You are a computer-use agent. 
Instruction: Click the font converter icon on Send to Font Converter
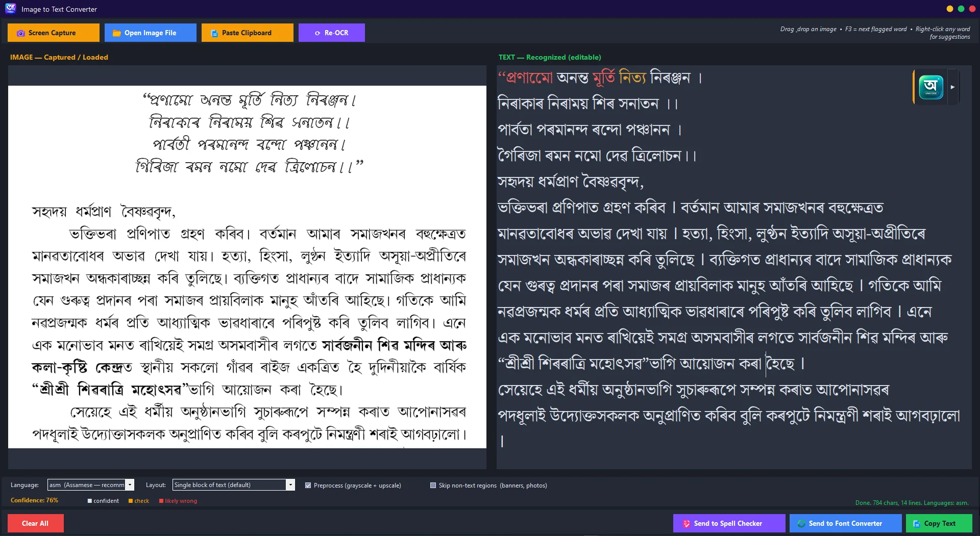[x=801, y=524]
